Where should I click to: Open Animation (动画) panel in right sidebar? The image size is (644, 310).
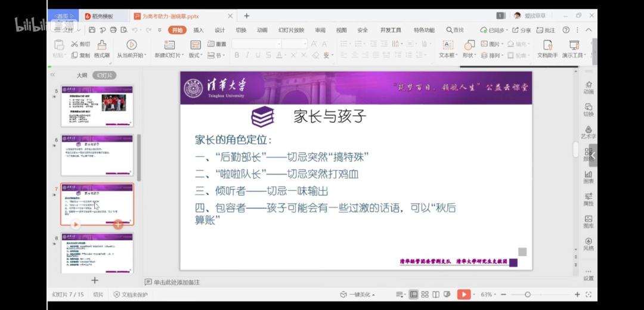589,87
